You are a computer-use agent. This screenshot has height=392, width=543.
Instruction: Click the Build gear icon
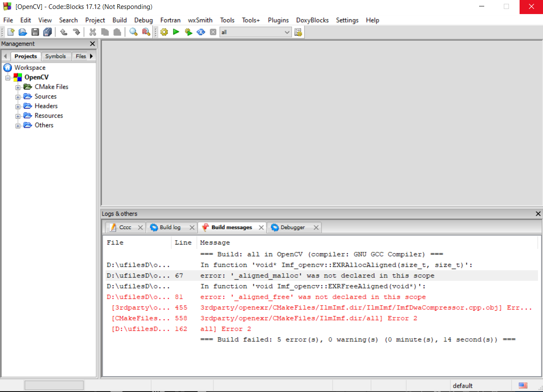pyautogui.click(x=164, y=32)
